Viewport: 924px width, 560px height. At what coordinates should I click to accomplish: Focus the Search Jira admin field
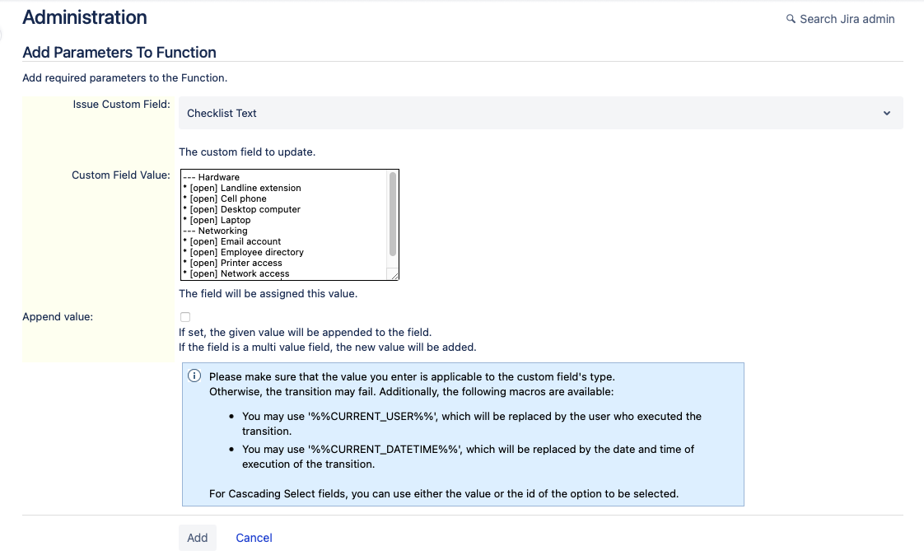click(x=847, y=19)
